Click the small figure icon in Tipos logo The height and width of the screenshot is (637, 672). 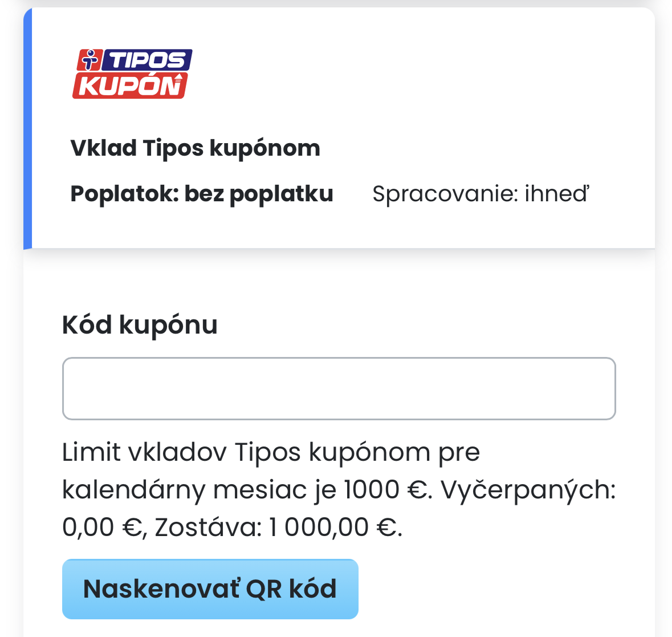(88, 59)
